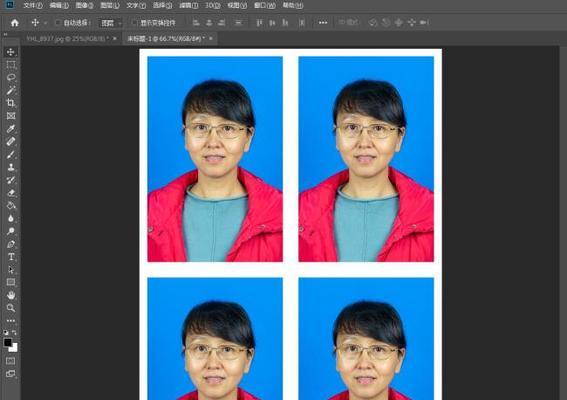Select the Hand tool

tap(11, 295)
